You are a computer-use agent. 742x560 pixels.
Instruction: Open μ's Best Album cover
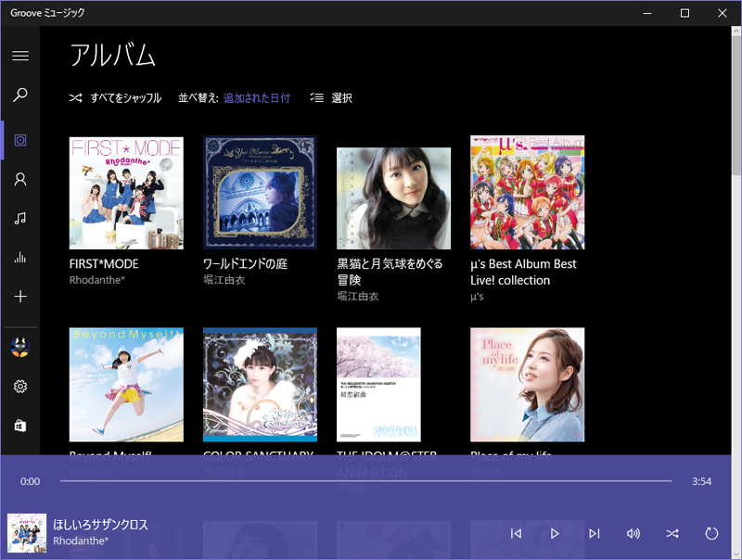tap(527, 193)
